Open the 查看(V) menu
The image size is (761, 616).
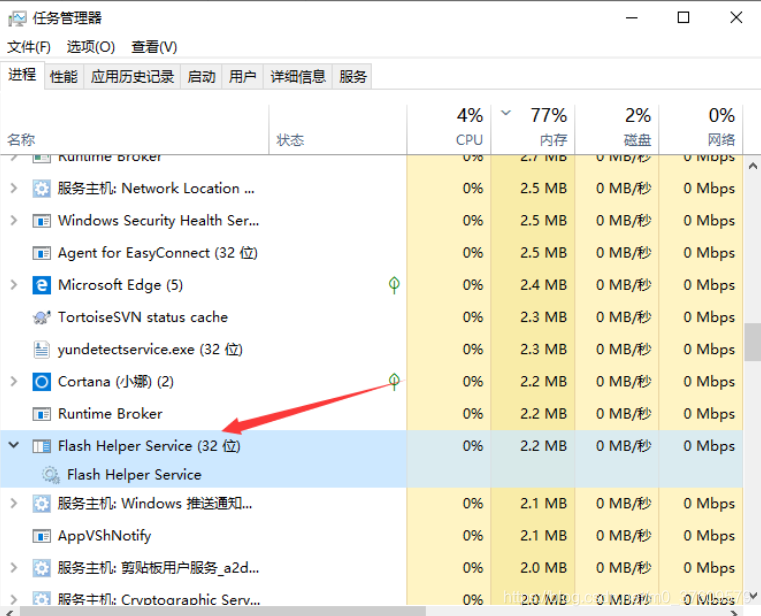154,47
